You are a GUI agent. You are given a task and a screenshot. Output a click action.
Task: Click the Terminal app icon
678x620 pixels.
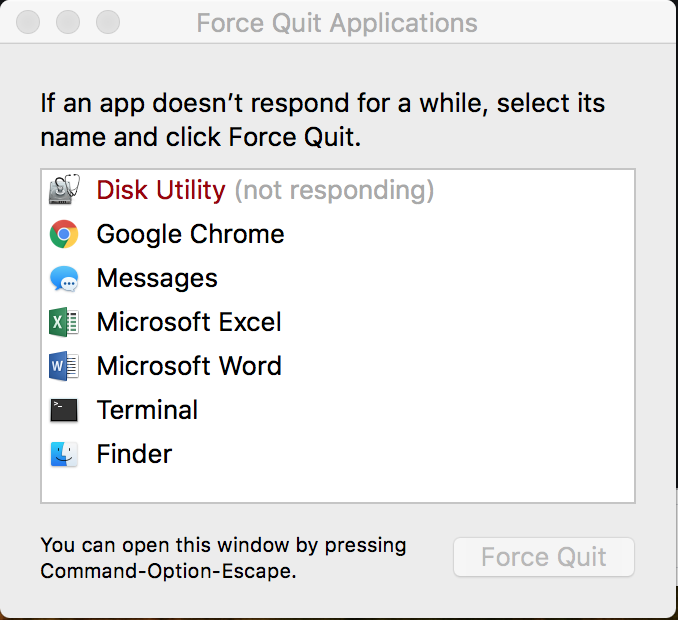click(64, 410)
